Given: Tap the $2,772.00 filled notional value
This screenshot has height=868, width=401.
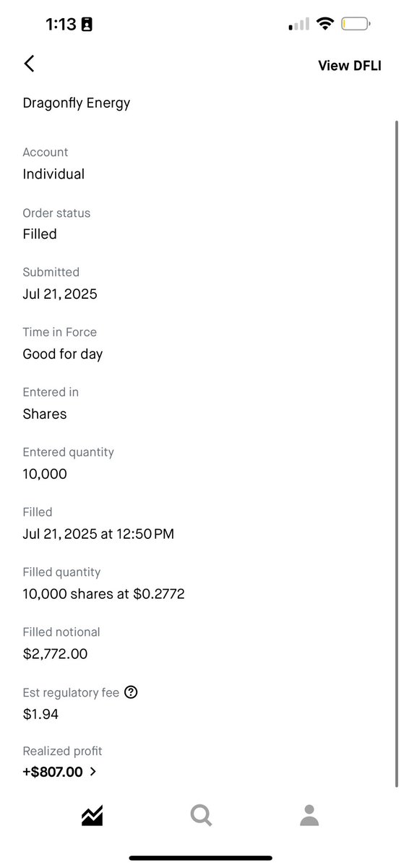Looking at the screenshot, I should [55, 654].
